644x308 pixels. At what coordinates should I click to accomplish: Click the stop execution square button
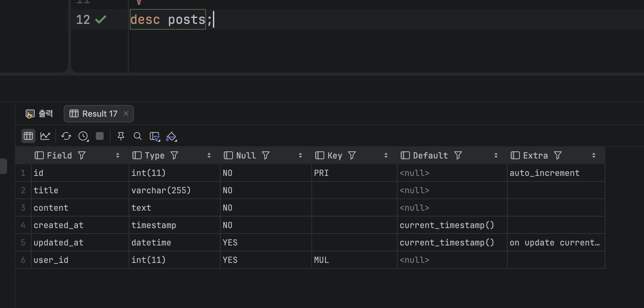point(100,136)
